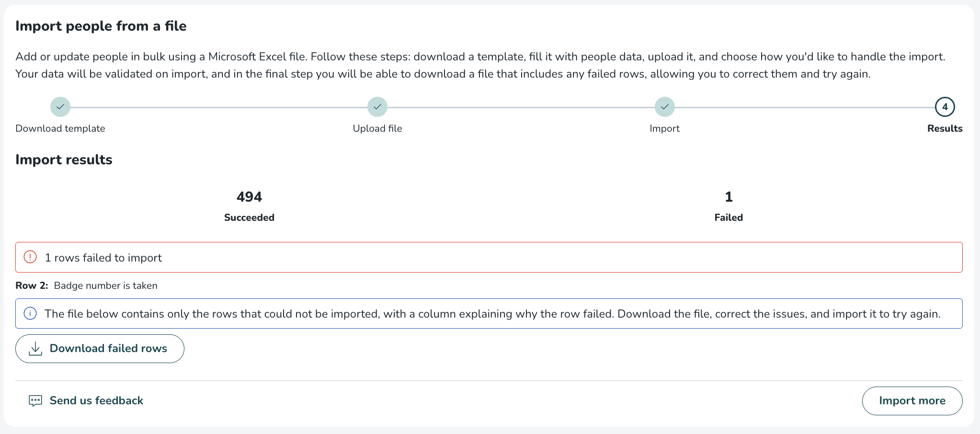Click the 494 Succeeded count
980x434 pixels.
click(x=249, y=197)
